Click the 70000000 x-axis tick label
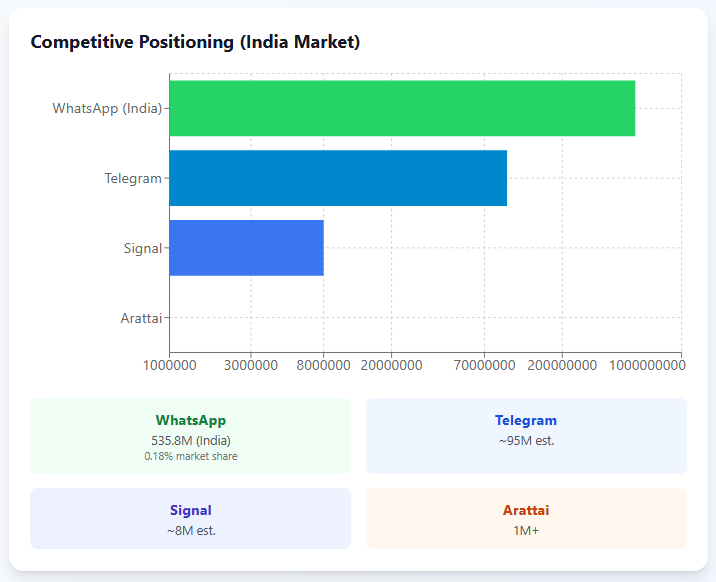Image resolution: width=716 pixels, height=582 pixels. coord(484,366)
